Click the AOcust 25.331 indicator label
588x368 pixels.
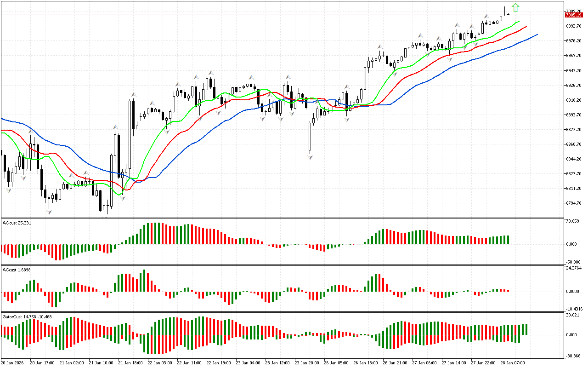pyautogui.click(x=17, y=223)
